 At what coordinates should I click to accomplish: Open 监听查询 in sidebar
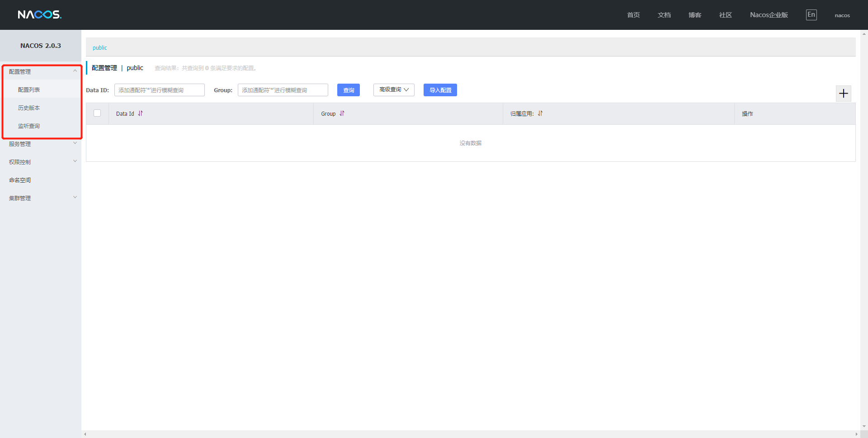click(29, 126)
